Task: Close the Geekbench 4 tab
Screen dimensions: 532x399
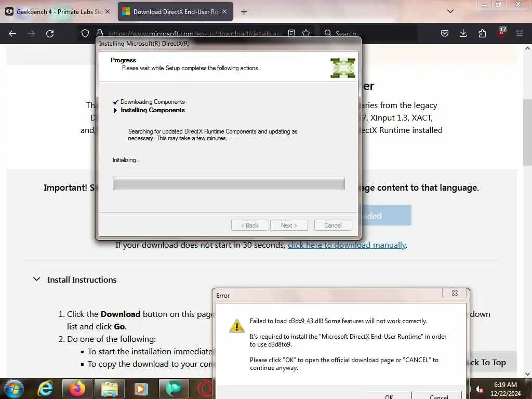Action: [108, 11]
